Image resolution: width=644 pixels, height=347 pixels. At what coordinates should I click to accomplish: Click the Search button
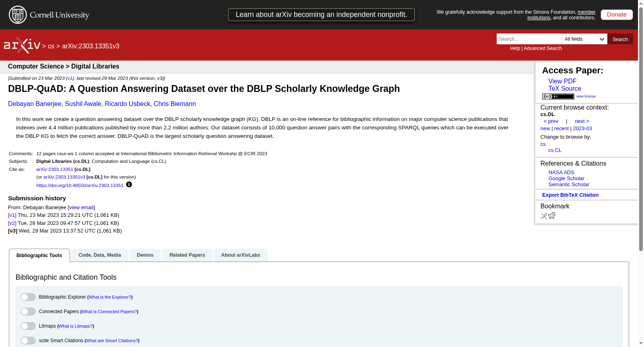[x=620, y=39]
